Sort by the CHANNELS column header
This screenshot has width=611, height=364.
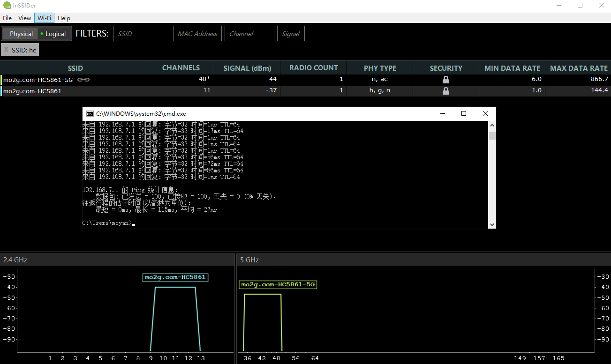(x=181, y=68)
